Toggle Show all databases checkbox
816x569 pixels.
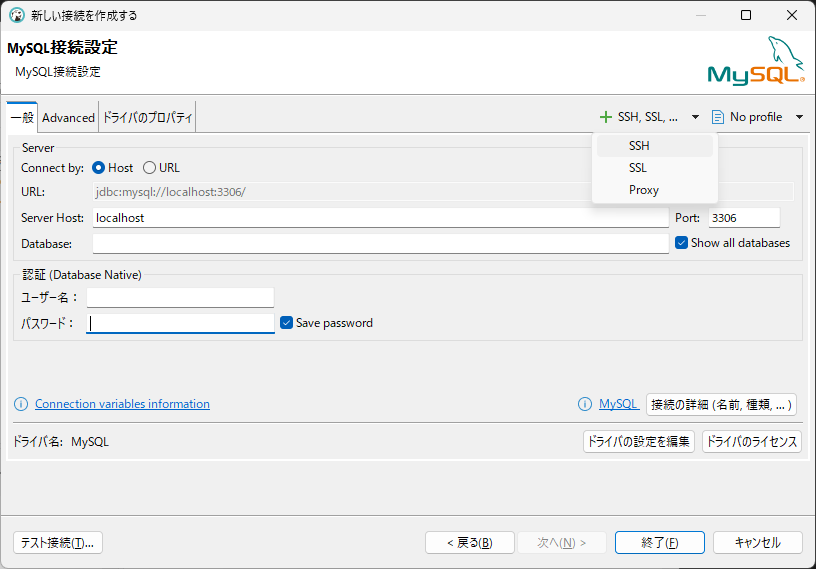[x=681, y=243]
